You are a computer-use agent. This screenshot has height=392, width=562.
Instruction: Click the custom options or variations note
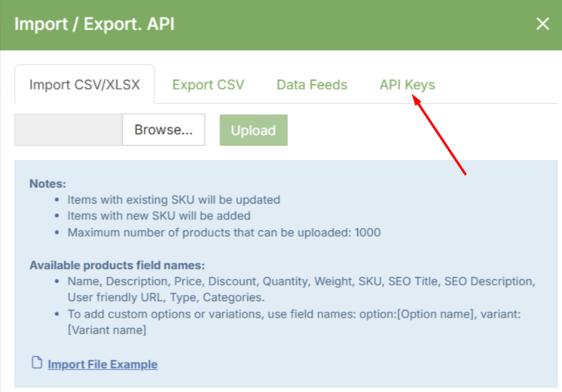[294, 322]
